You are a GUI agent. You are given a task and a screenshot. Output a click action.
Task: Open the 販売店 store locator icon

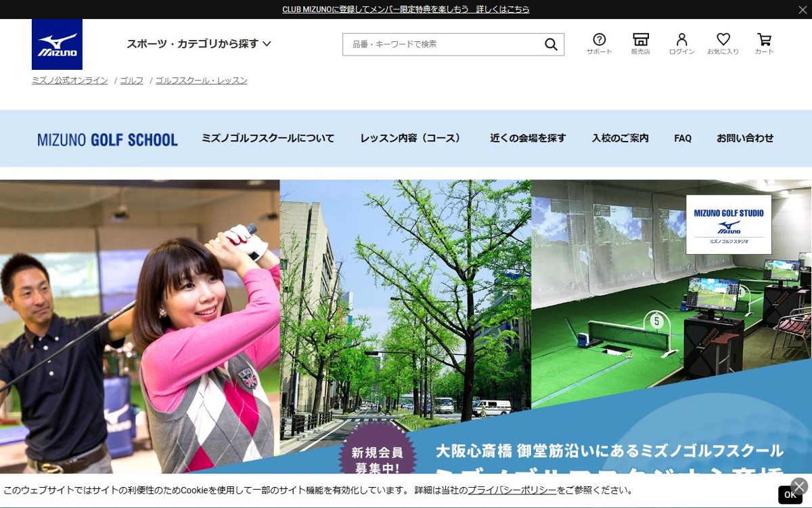[x=640, y=44]
